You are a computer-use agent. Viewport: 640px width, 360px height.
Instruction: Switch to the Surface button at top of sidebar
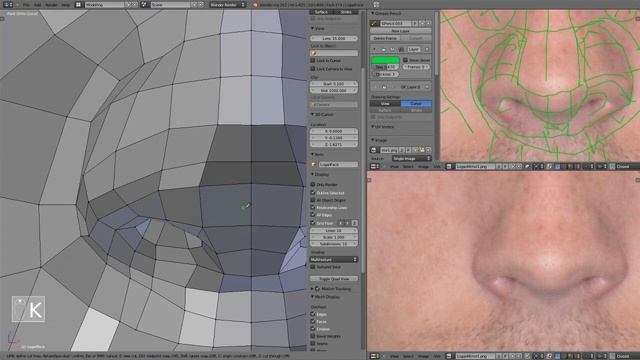321,12
